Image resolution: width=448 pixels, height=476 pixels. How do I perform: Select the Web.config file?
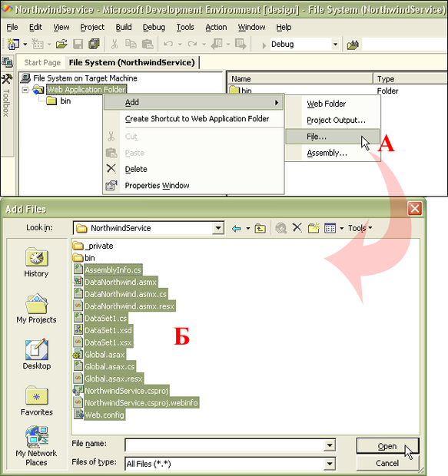[99, 415]
